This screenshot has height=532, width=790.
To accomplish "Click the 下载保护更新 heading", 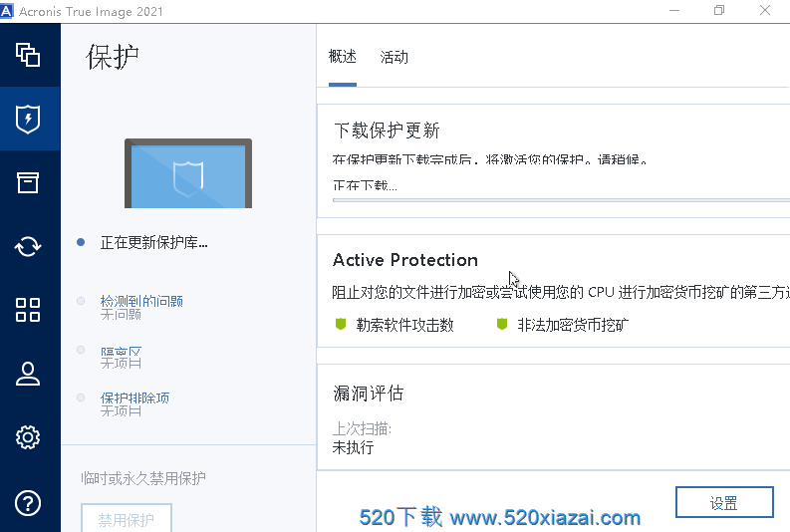I will pyautogui.click(x=387, y=131).
